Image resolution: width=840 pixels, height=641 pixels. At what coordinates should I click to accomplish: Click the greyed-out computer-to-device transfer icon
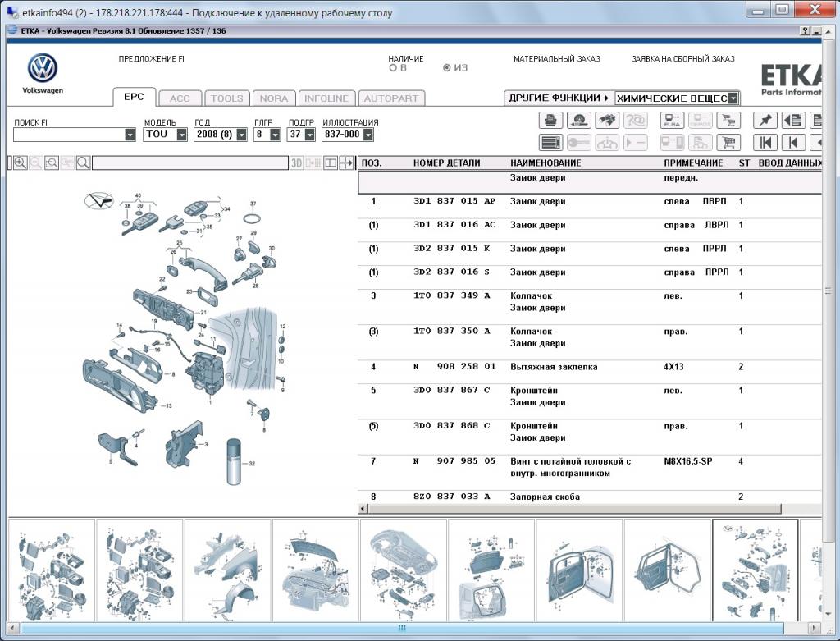click(672, 143)
